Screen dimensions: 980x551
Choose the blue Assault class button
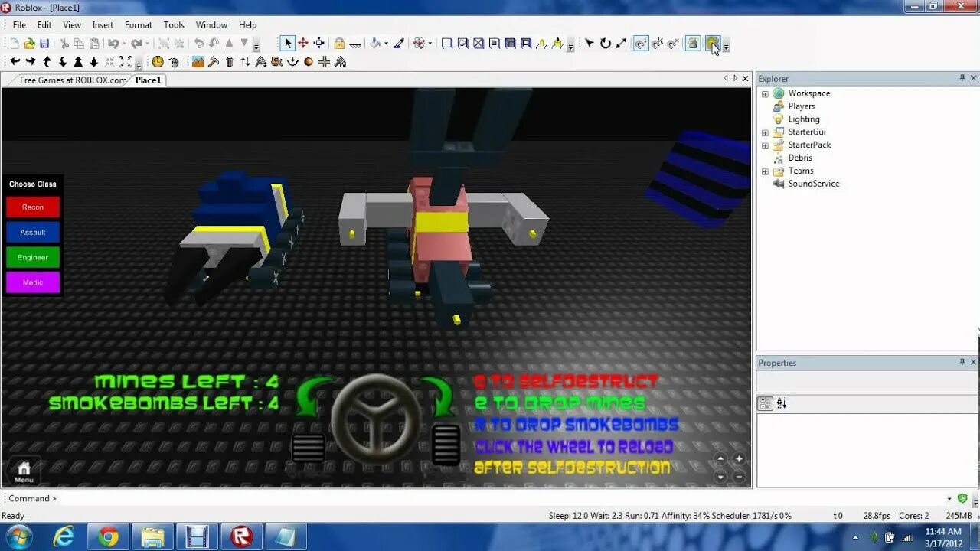(x=33, y=232)
